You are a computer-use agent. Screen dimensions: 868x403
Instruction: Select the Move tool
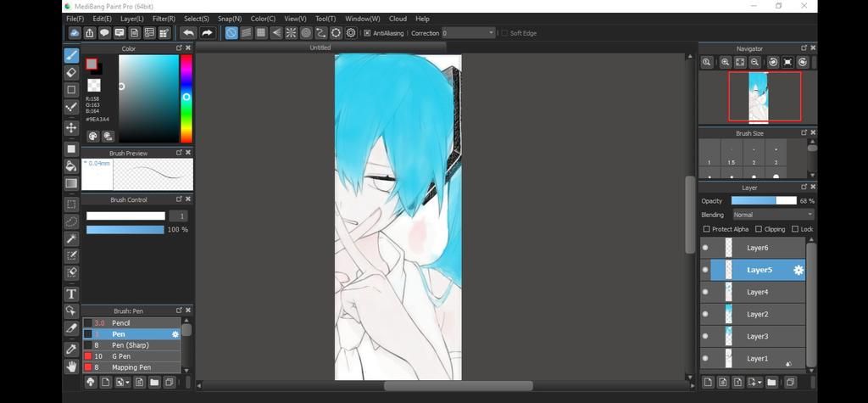pyautogui.click(x=71, y=128)
